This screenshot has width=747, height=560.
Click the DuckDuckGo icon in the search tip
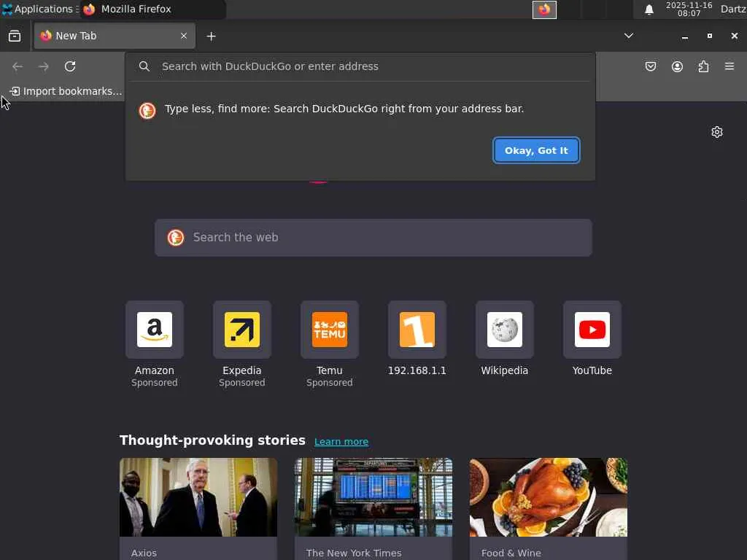pos(147,111)
